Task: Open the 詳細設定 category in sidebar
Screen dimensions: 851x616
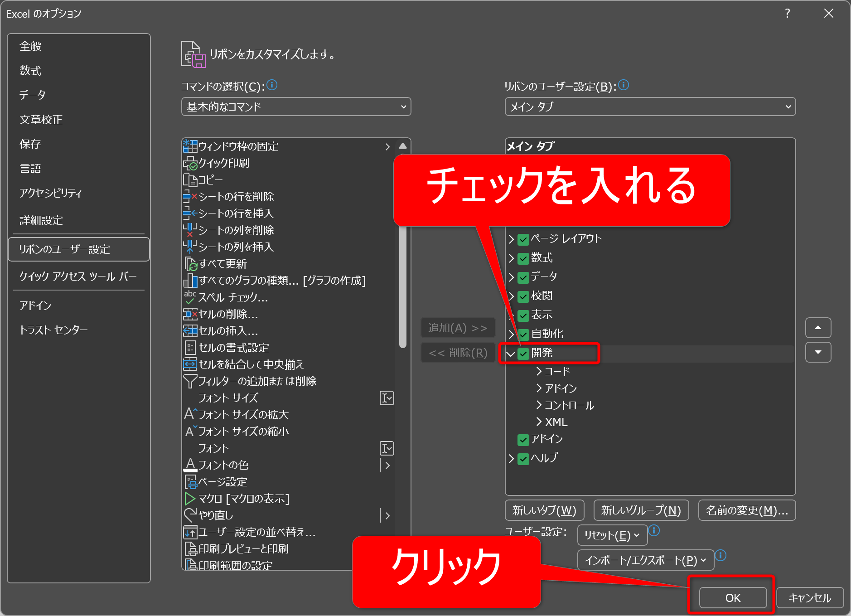Action: click(41, 220)
